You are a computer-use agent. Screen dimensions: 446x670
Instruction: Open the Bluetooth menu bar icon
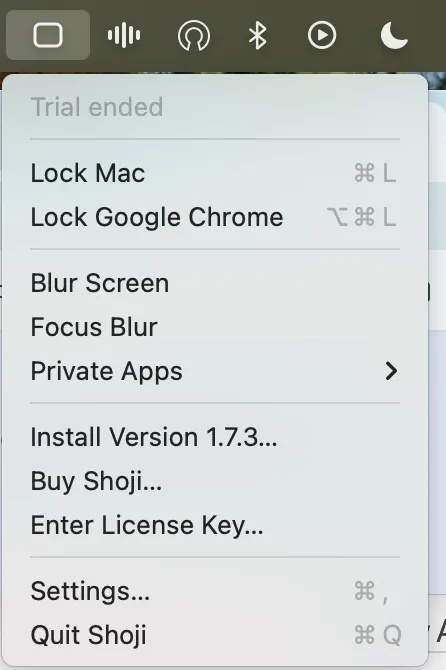pyautogui.click(x=258, y=35)
